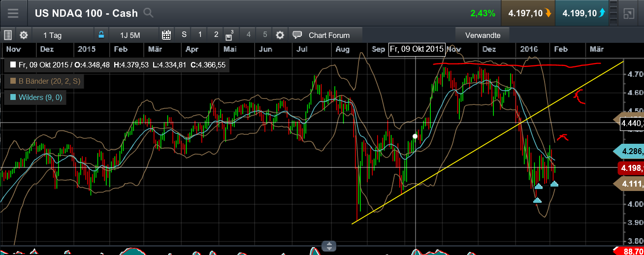The width and height of the screenshot is (644, 255).
Task: Click the buy price 4.199,10
Action: coord(582,13)
